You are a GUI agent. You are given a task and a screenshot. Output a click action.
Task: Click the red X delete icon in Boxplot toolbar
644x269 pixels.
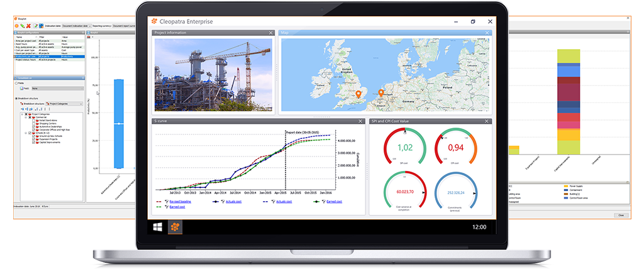[28, 26]
